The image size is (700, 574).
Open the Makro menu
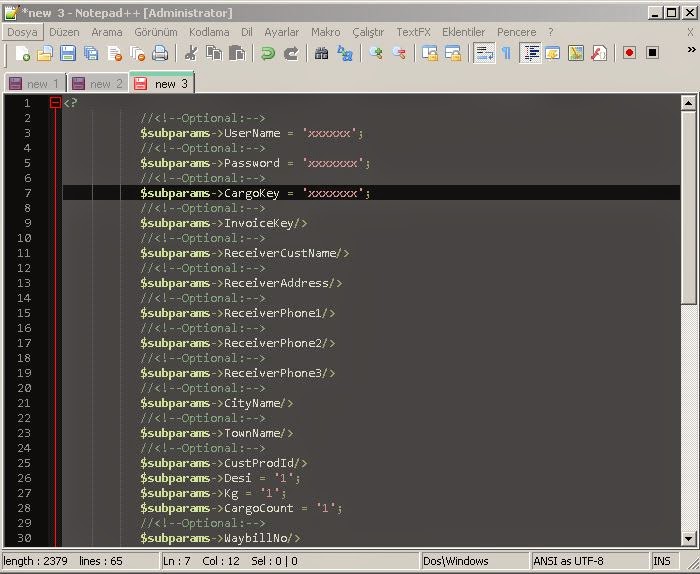325,32
